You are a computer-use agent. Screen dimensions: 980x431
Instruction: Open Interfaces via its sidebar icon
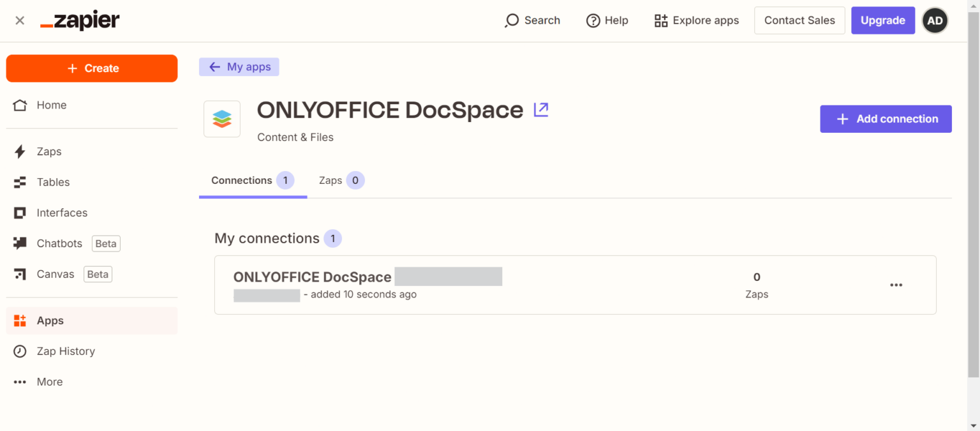20,213
